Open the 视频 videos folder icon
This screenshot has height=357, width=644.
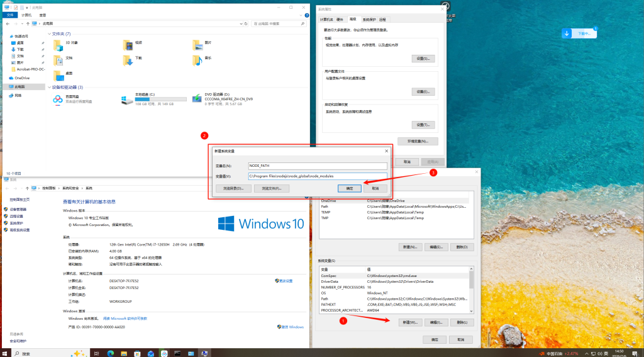[x=128, y=45]
